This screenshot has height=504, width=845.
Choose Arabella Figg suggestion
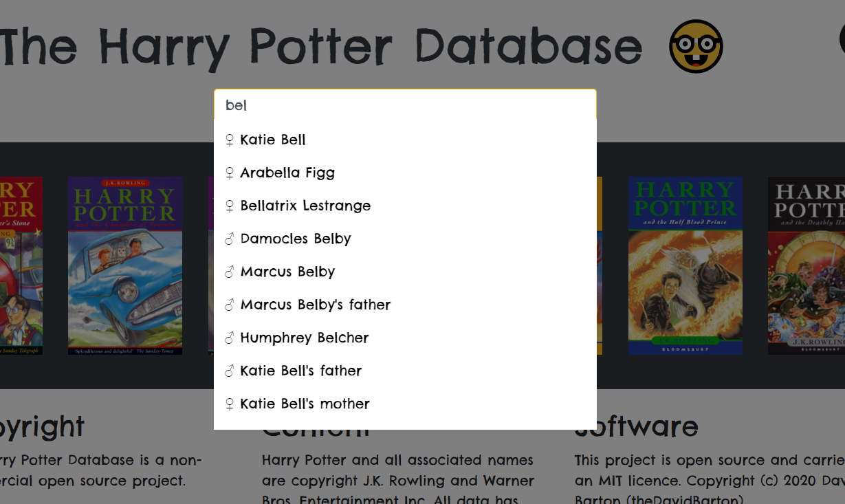point(405,173)
